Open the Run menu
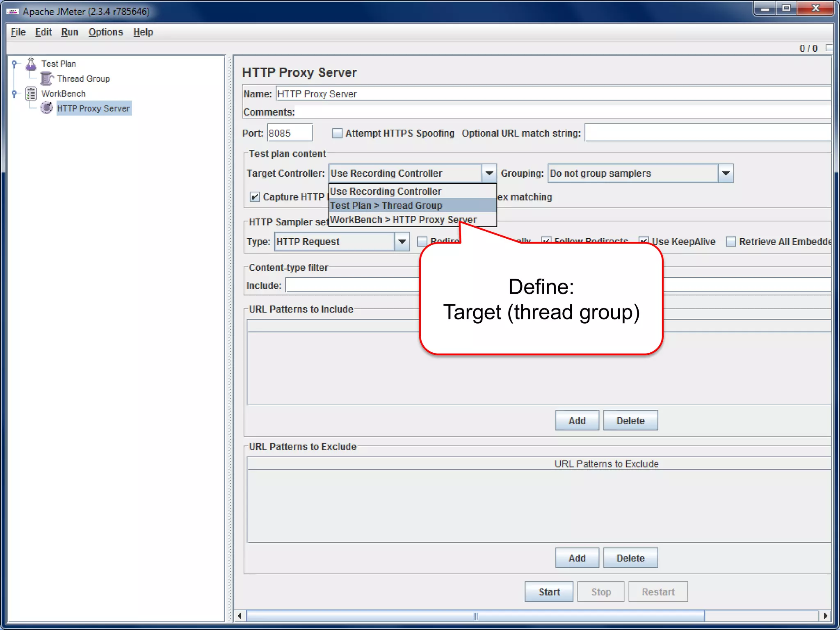 pyautogui.click(x=69, y=32)
